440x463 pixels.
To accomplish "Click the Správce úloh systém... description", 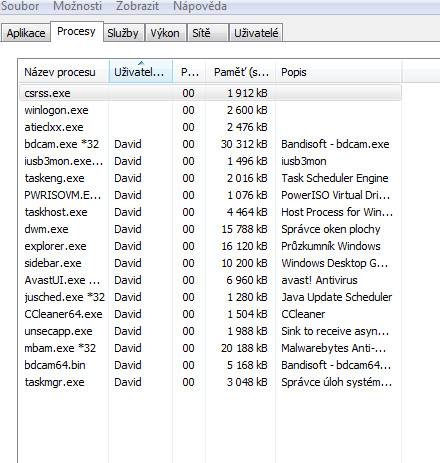I will (x=337, y=382).
